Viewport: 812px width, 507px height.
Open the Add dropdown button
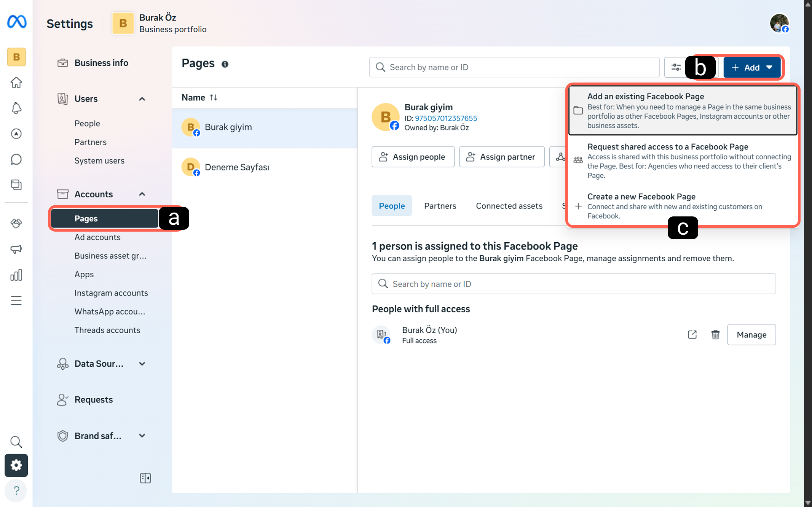[x=752, y=67]
